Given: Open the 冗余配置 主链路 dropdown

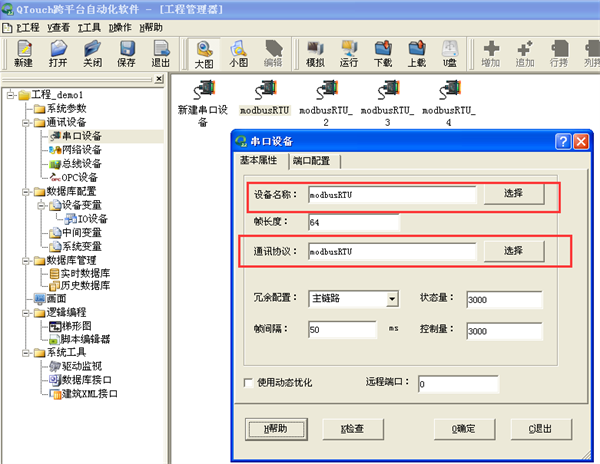Looking at the screenshot, I should click(x=392, y=299).
